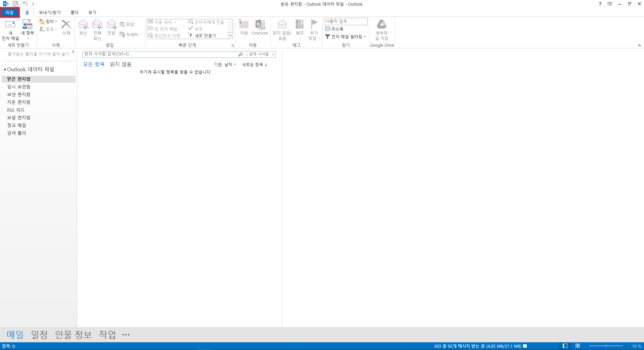Select the 팀 전자 메일 quick step
The image size is (644, 350).
tap(163, 29)
